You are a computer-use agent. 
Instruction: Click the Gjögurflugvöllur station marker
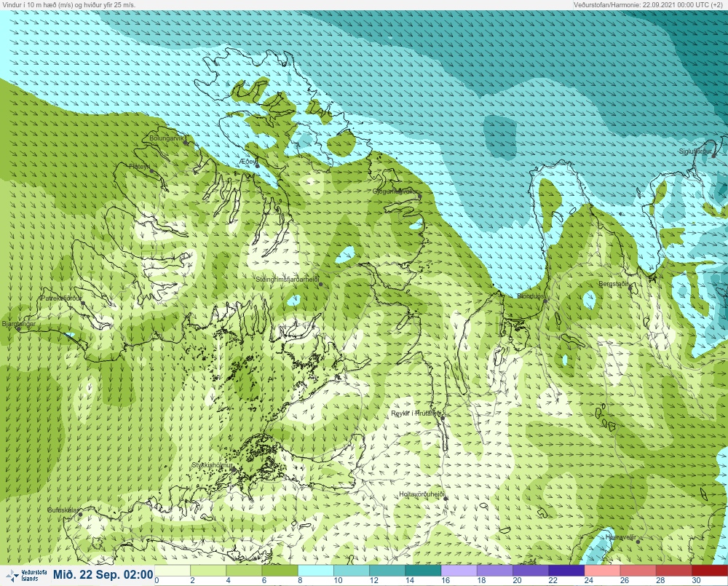420,197
